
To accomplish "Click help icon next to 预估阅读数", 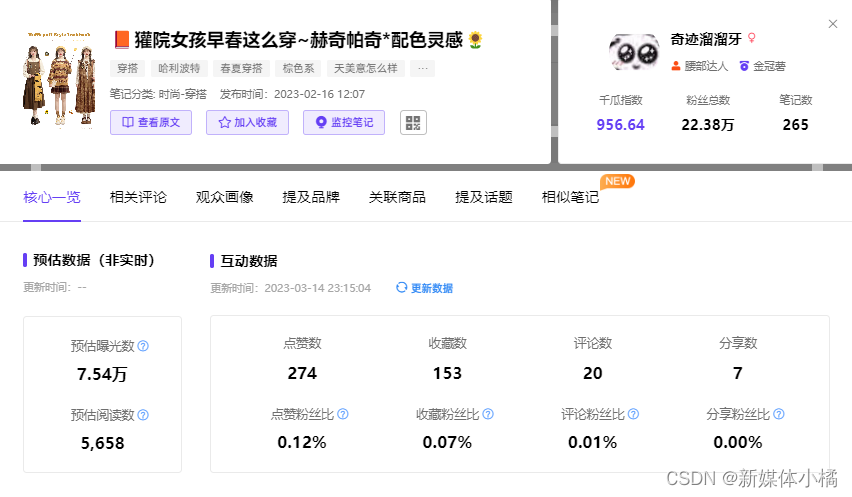I will click(143, 415).
